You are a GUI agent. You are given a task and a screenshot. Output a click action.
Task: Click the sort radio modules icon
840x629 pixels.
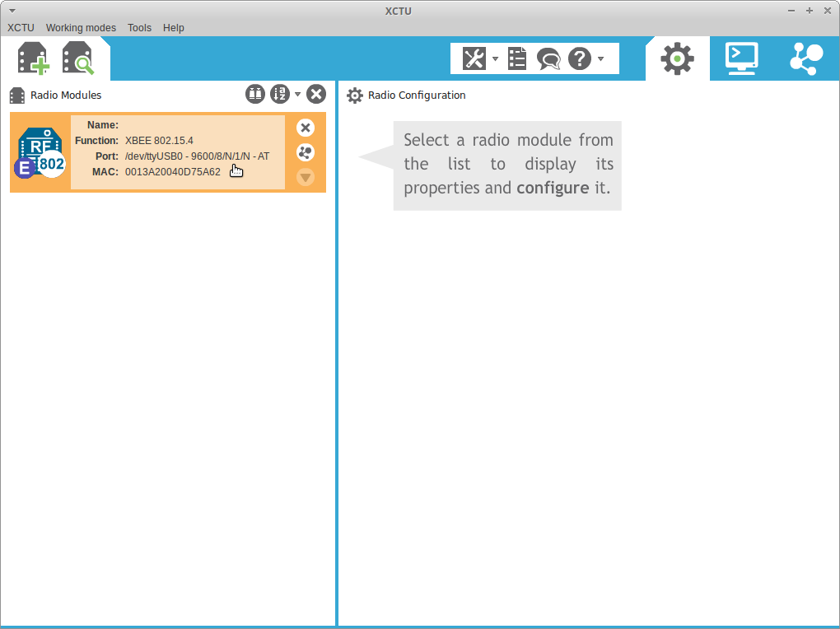pos(280,95)
